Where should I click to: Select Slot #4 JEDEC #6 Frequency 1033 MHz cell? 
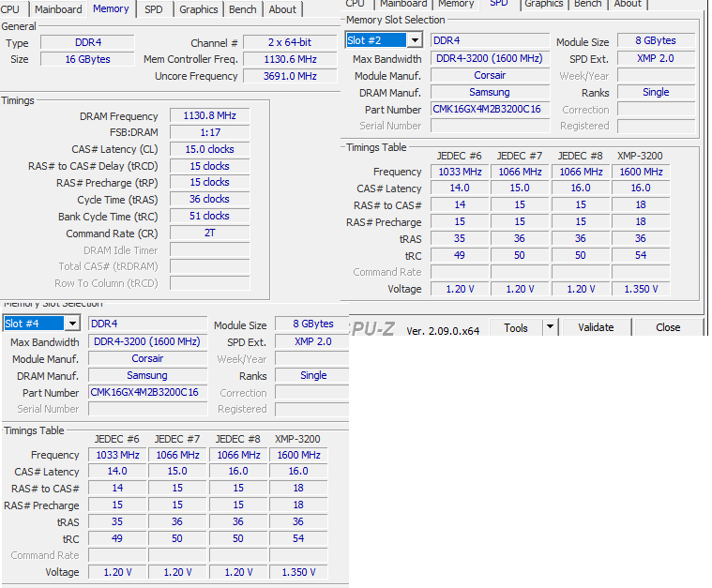coord(117,456)
